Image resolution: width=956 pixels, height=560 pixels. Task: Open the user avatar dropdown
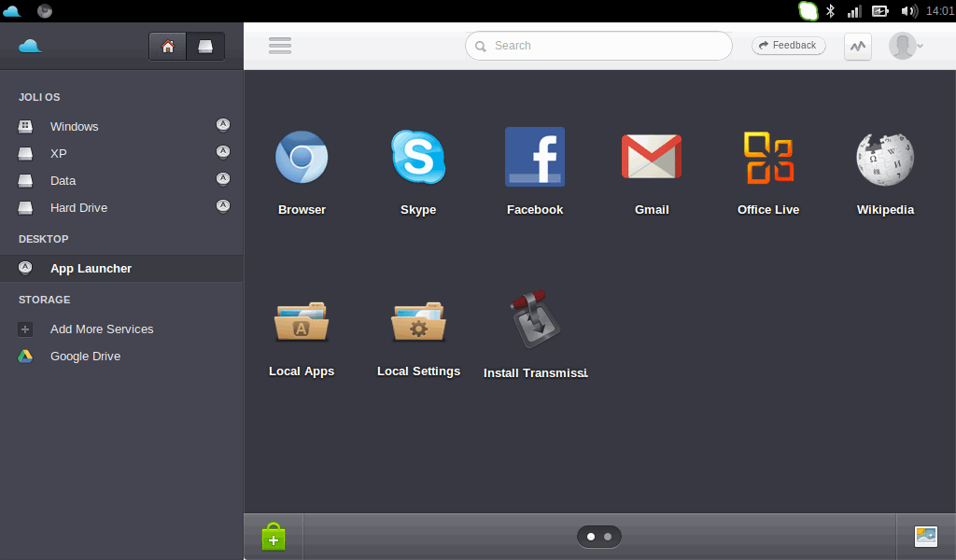coord(906,46)
